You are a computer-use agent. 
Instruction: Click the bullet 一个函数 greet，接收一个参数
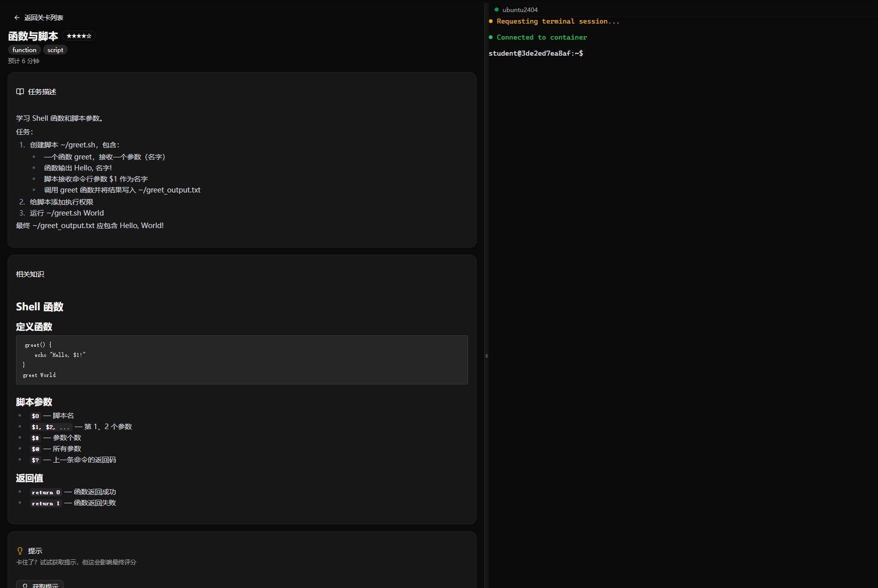tap(104, 157)
